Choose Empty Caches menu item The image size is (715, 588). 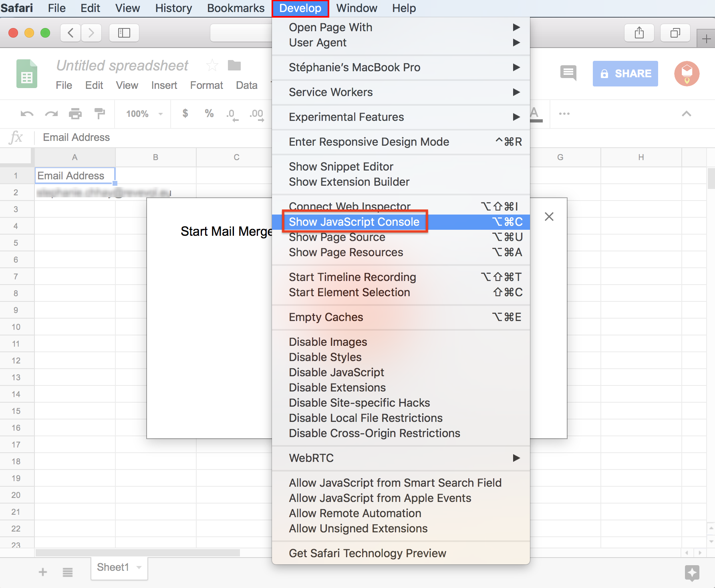point(326,317)
